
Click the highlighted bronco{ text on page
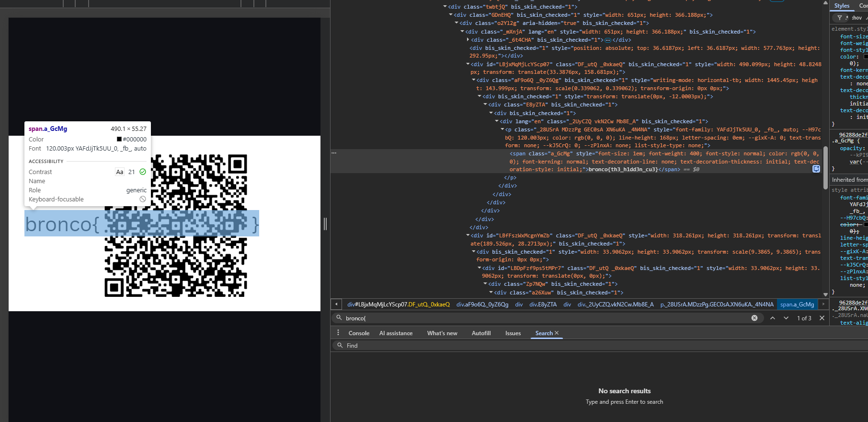coord(62,224)
